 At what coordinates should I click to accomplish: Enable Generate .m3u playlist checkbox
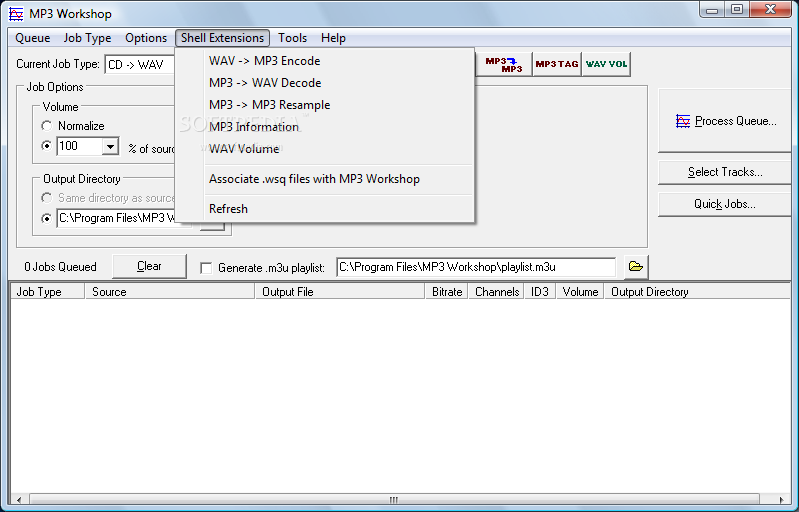point(206,268)
